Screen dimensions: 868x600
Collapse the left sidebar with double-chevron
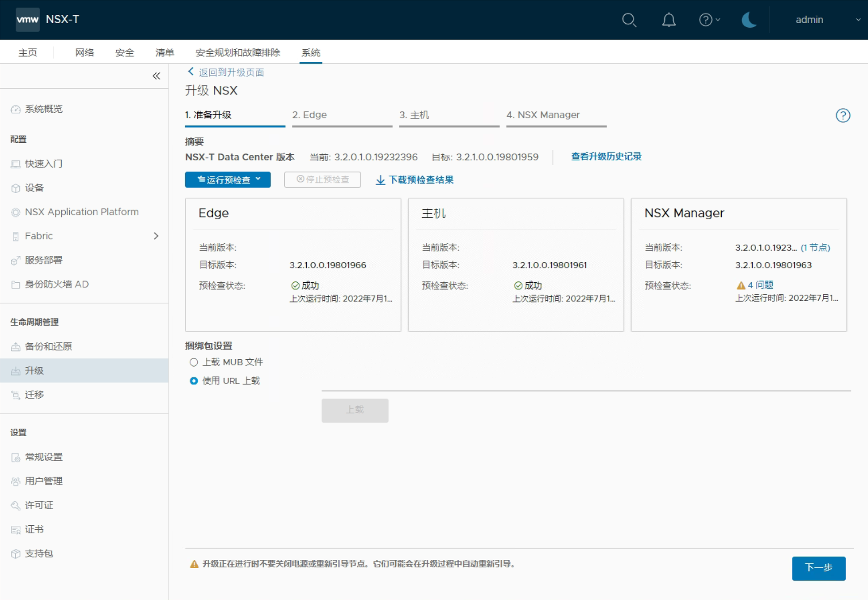(x=156, y=76)
